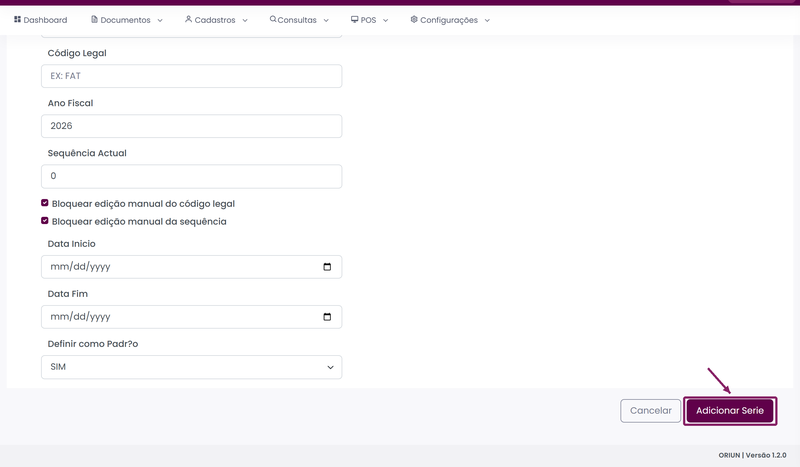Click the Data Inicio label

(x=71, y=244)
